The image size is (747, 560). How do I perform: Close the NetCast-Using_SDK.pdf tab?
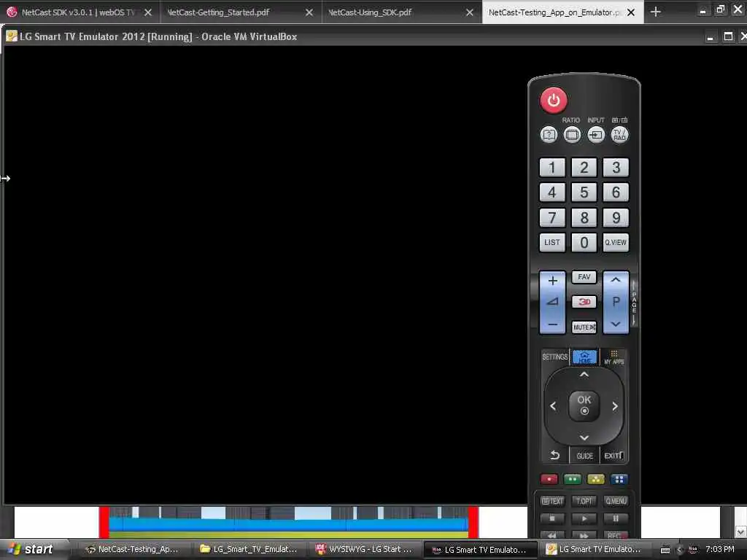[470, 12]
